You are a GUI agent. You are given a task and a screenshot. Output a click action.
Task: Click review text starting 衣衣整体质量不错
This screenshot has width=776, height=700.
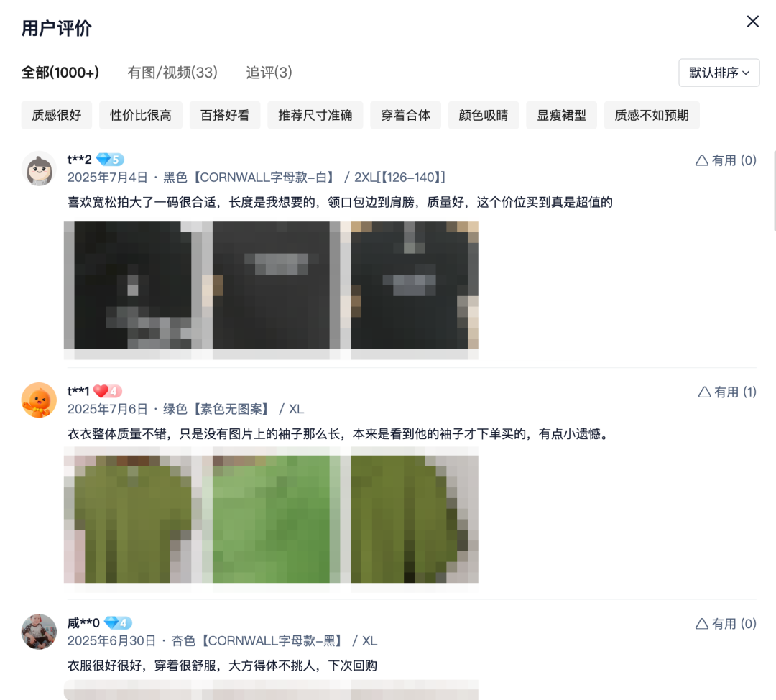(339, 433)
